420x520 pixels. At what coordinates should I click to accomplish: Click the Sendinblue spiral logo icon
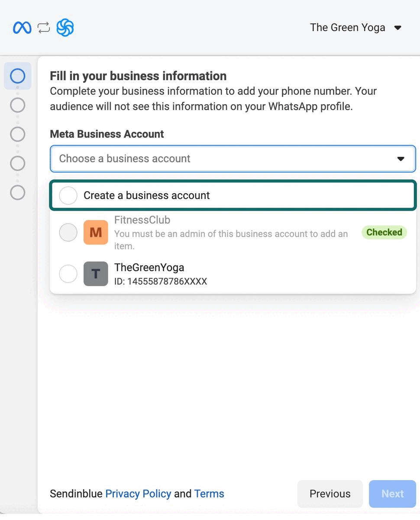65,28
